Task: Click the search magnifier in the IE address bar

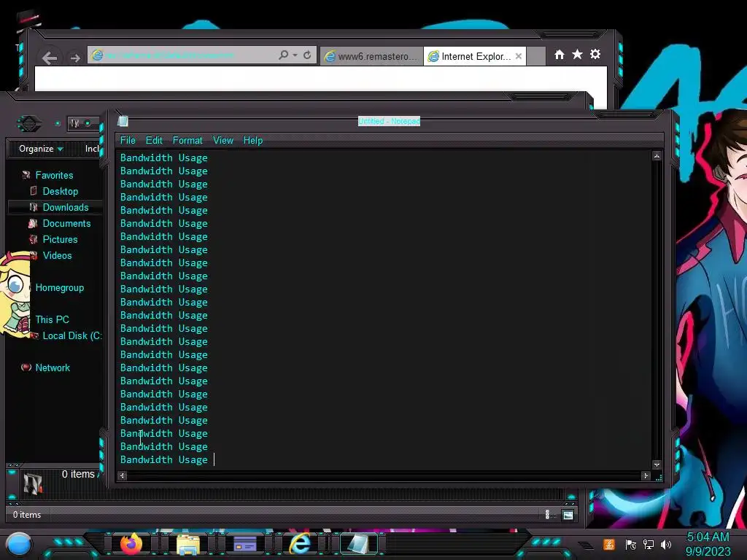Action: tap(283, 55)
